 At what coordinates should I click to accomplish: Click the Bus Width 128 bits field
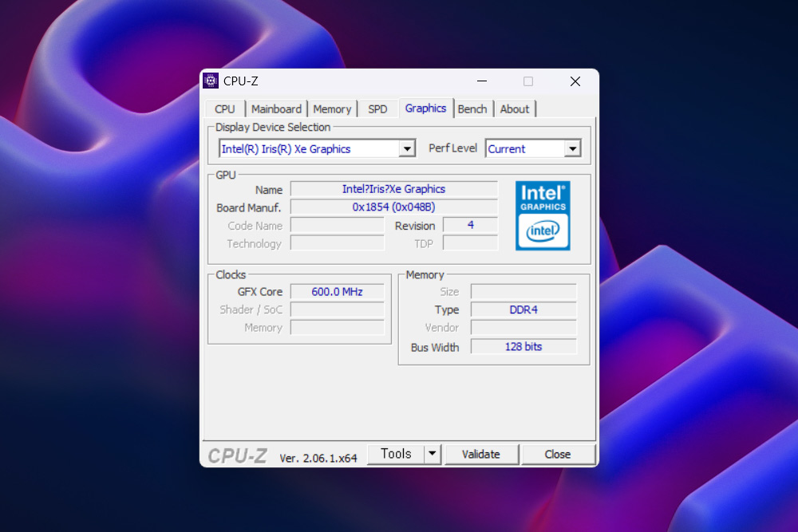(x=523, y=346)
